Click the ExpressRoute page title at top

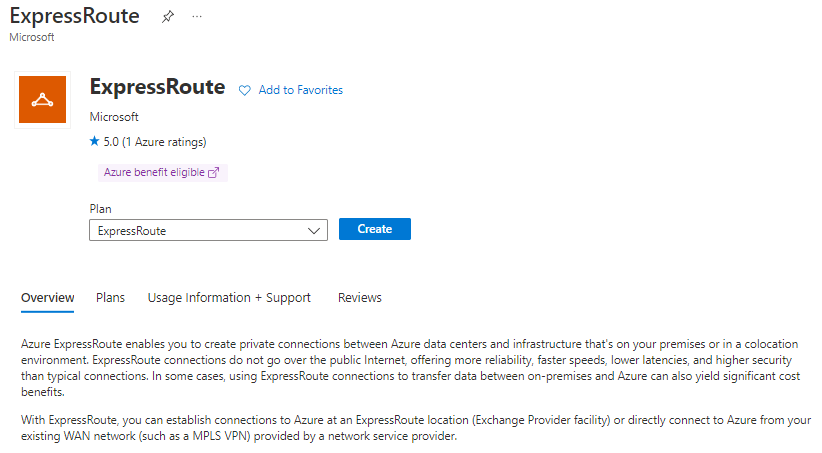75,17
